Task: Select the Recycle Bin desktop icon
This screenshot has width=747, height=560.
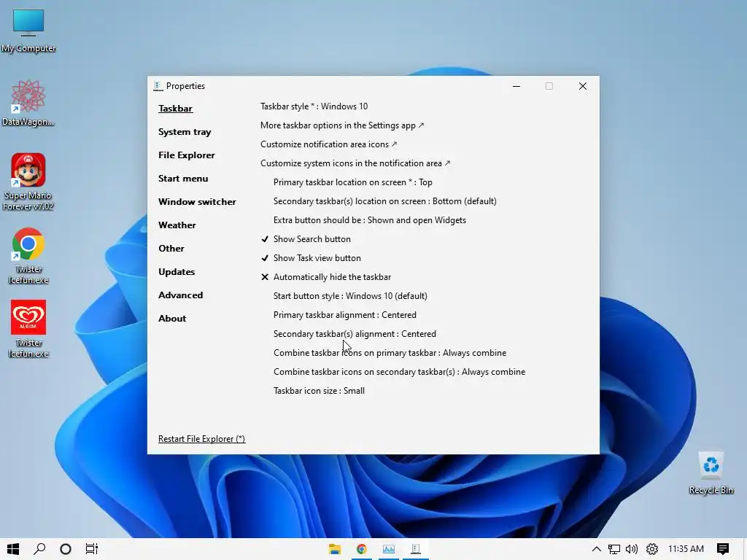Action: (711, 472)
